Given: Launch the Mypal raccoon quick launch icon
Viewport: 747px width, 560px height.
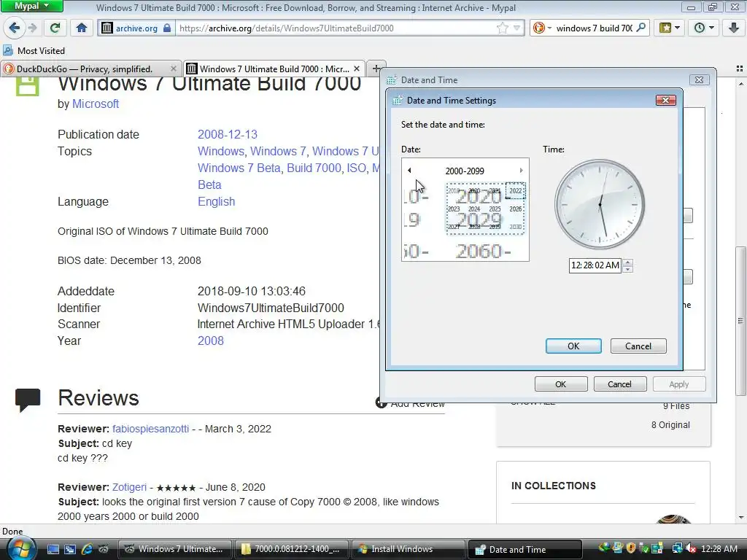Looking at the screenshot, I should pyautogui.click(x=104, y=549).
